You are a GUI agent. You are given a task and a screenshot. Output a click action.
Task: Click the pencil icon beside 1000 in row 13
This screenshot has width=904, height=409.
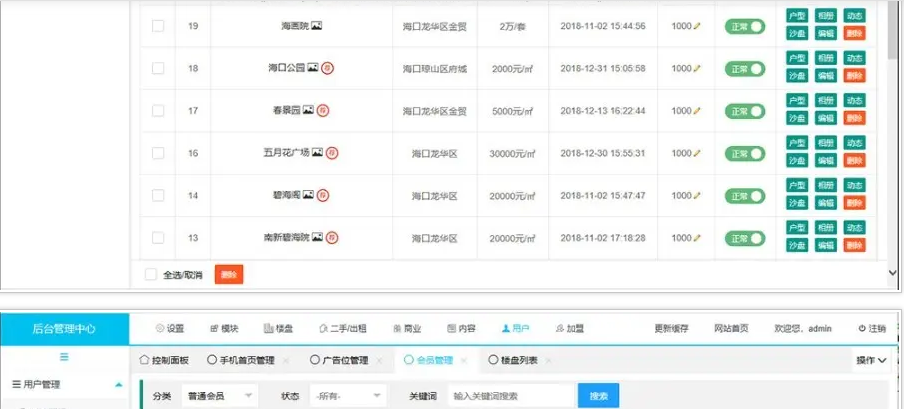[x=697, y=238]
